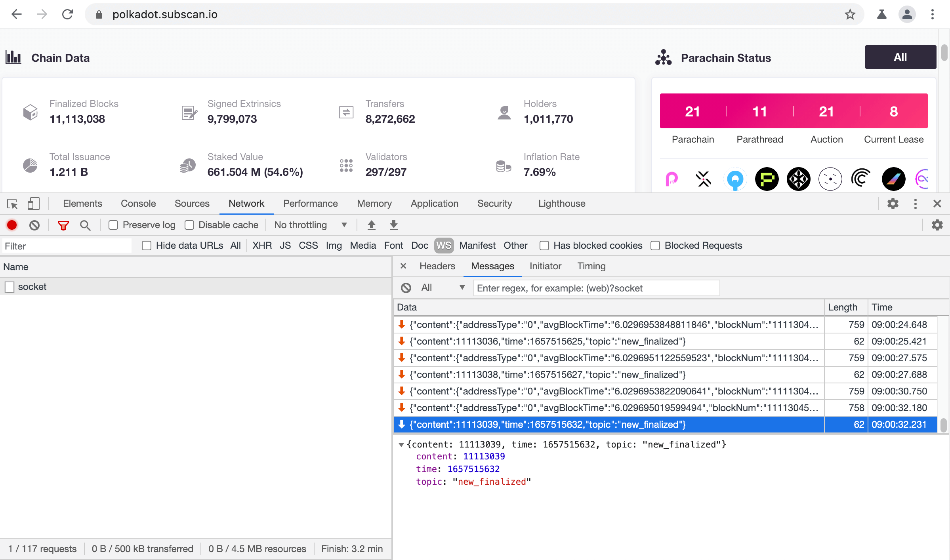The image size is (950, 560).
Task: Switch to the Sources tab
Action: tap(192, 204)
